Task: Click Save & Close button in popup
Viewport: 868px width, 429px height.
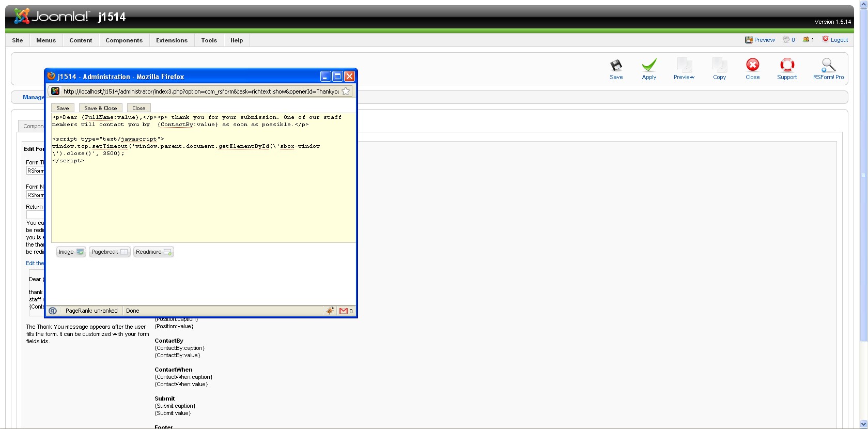Action: [100, 108]
